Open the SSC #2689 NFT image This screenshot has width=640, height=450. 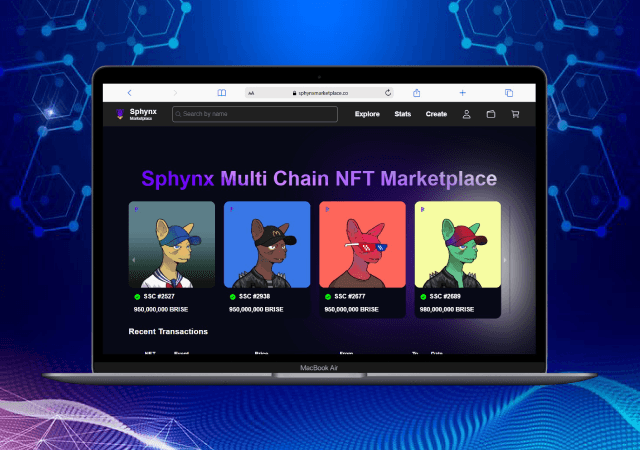click(x=458, y=245)
